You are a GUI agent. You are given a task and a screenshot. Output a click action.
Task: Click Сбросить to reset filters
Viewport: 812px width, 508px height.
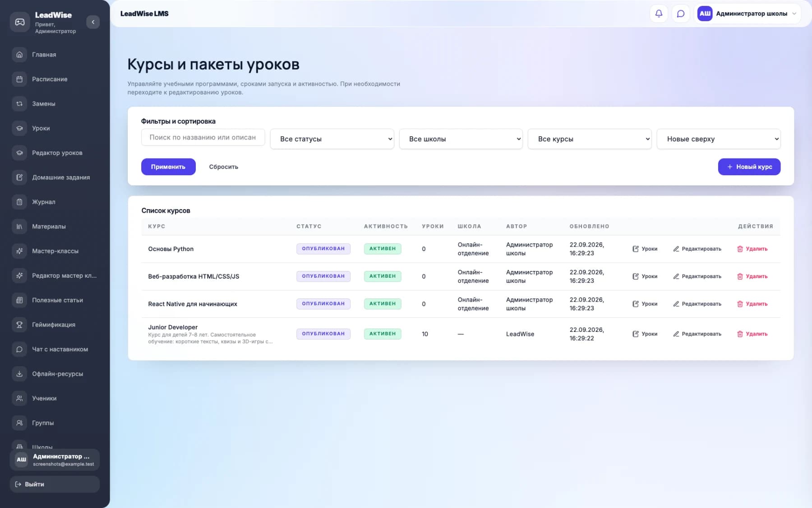224,167
